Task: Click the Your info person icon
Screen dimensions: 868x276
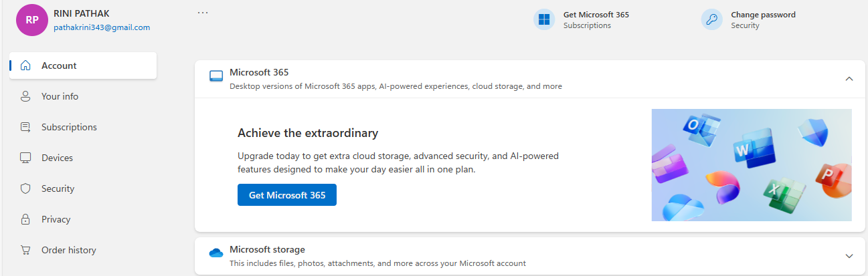Action: (x=26, y=96)
